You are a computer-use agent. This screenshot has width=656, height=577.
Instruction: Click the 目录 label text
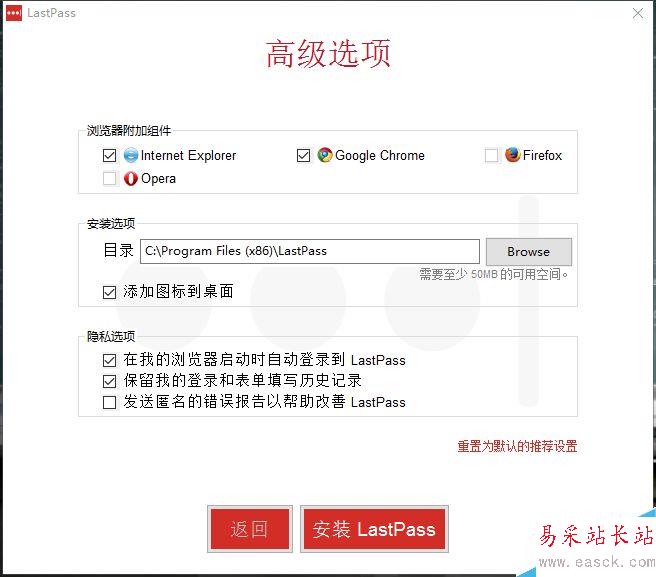pyautogui.click(x=118, y=251)
